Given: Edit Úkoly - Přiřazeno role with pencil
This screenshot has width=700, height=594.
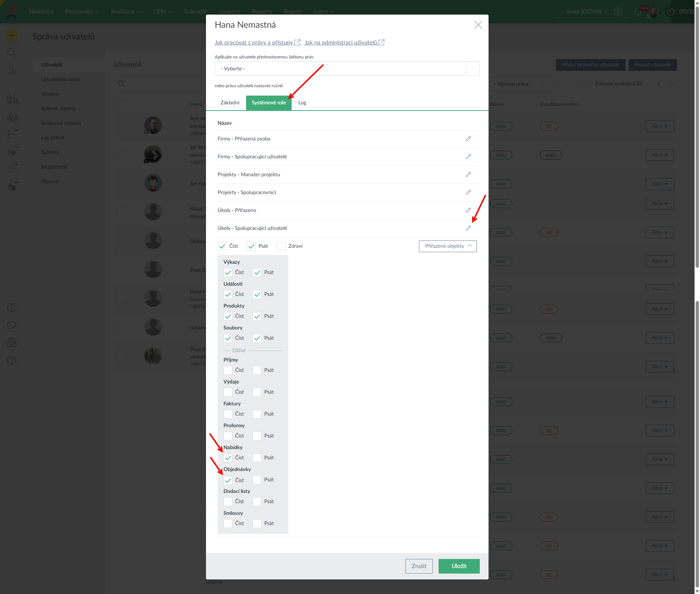Looking at the screenshot, I should pos(468,210).
